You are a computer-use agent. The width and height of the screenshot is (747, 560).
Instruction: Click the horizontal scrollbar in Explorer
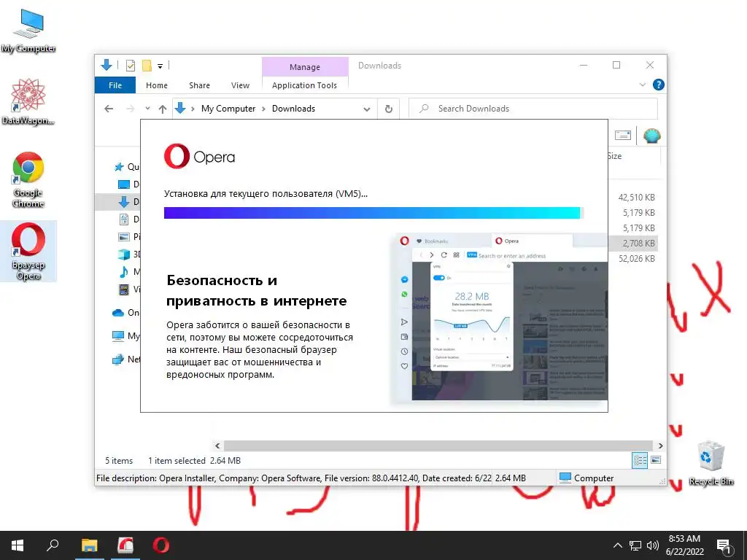[438, 446]
